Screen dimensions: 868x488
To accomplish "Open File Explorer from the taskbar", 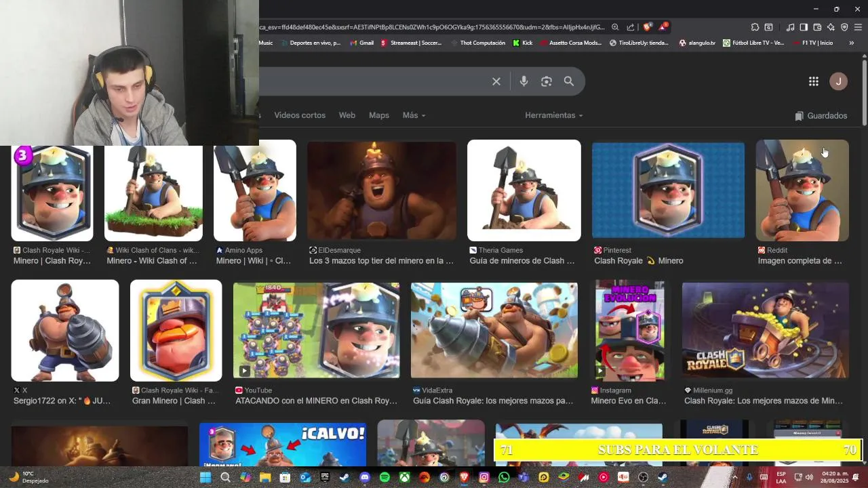I will 265,477.
